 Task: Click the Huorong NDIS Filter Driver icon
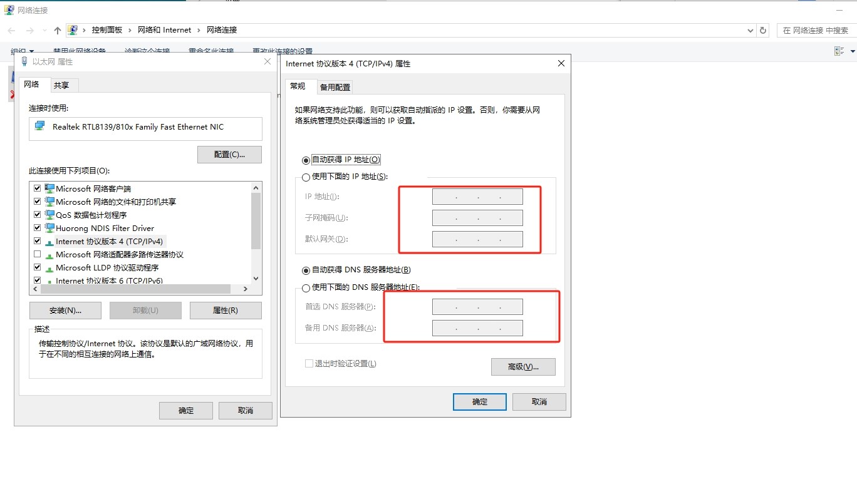pos(49,228)
